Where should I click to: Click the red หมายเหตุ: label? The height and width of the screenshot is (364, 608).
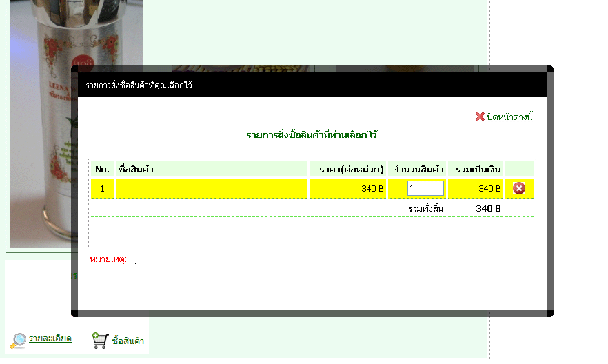(x=108, y=259)
